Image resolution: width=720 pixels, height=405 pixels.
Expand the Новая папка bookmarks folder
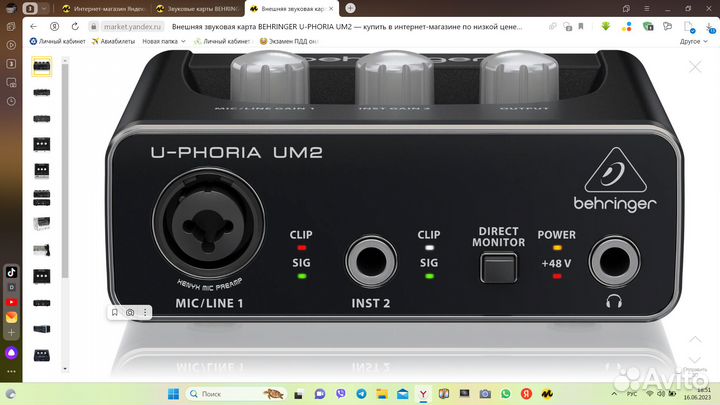163,41
